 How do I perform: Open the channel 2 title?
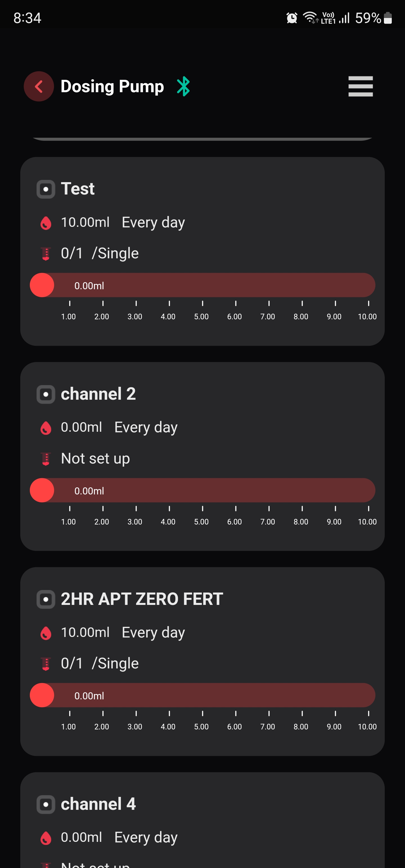coord(98,394)
